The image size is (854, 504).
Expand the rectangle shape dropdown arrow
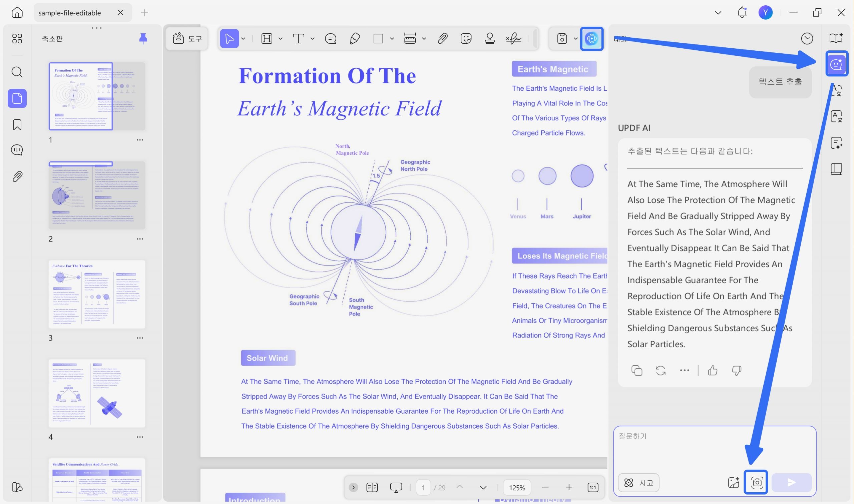click(x=392, y=39)
